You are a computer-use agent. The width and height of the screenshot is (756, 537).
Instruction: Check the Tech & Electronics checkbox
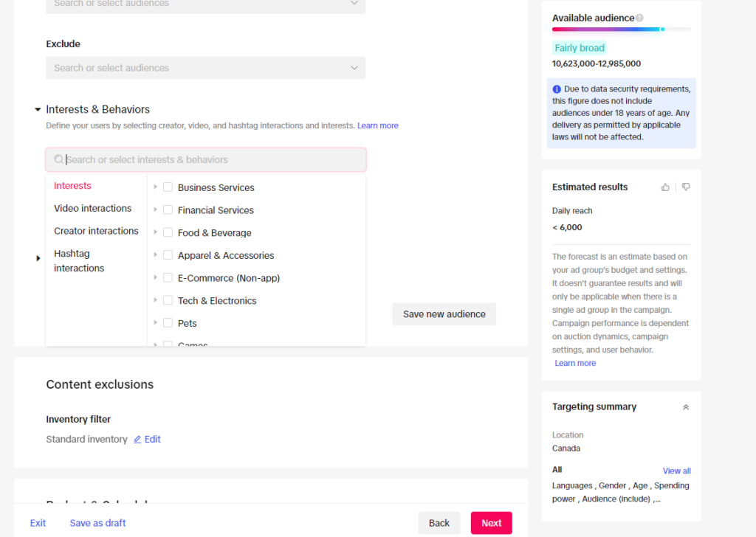click(x=168, y=300)
